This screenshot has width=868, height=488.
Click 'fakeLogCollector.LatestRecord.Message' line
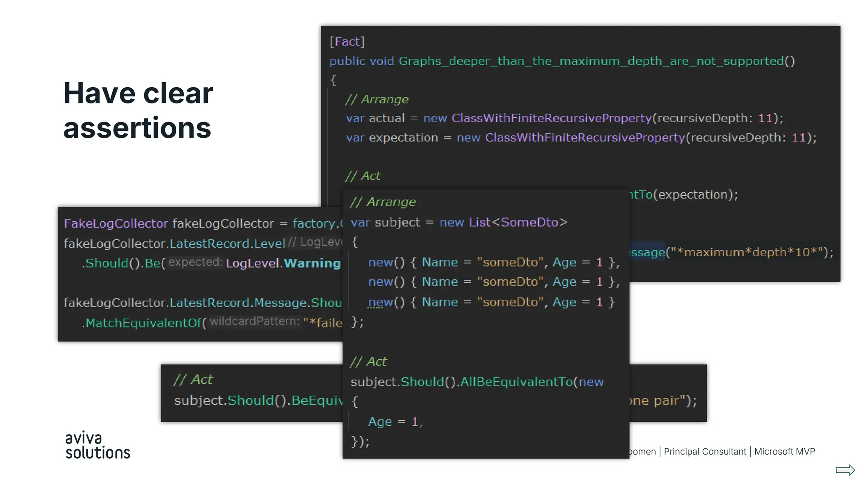pos(203,303)
